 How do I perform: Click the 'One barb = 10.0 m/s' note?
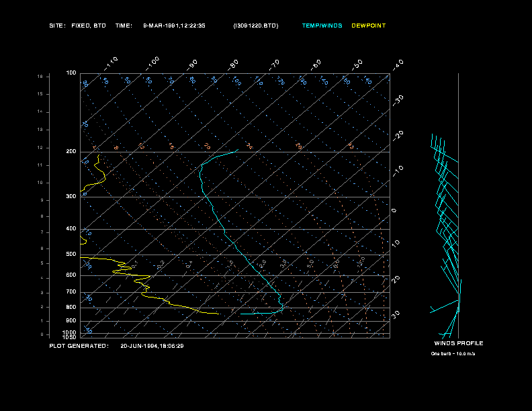pyautogui.click(x=453, y=354)
